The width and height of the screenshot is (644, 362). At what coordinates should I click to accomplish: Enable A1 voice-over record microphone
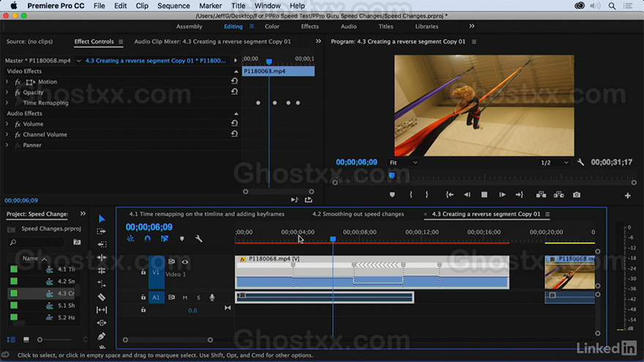coord(212,298)
